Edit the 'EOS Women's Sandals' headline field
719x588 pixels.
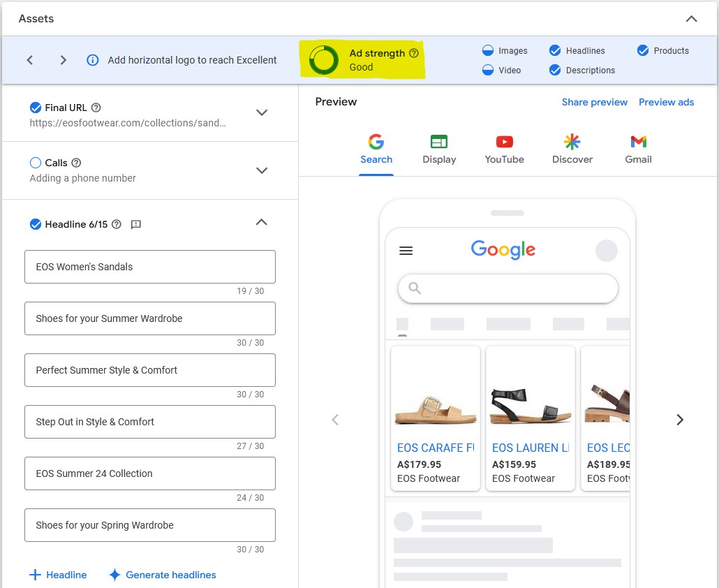150,267
